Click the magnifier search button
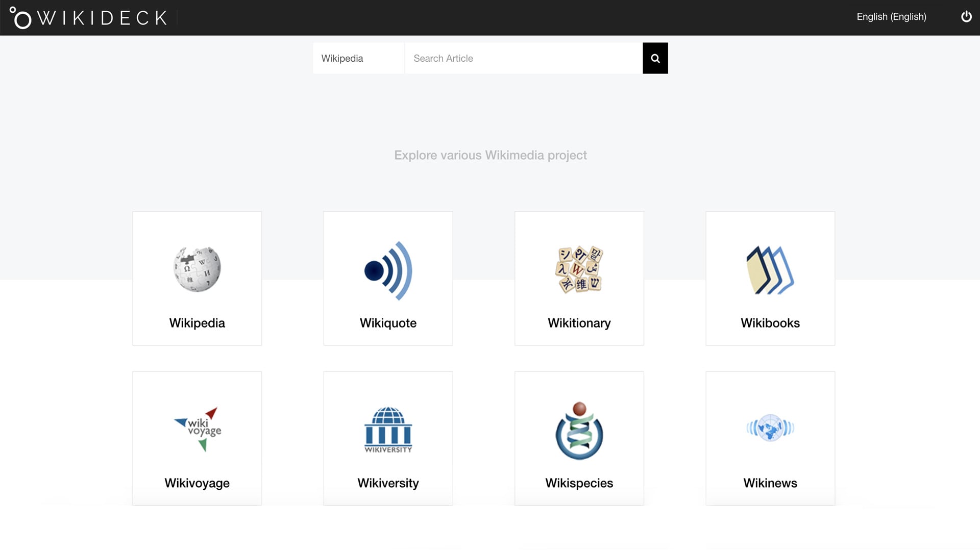The height and width of the screenshot is (551, 980). (x=655, y=58)
